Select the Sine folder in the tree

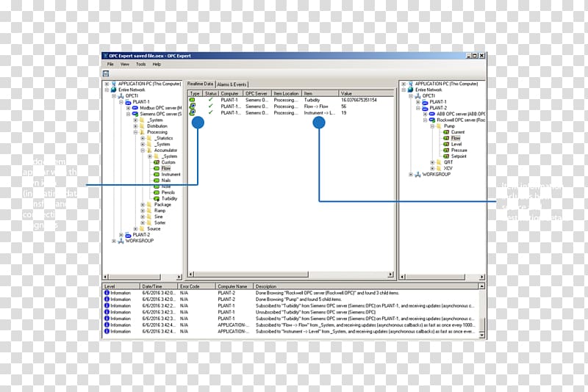point(159,217)
